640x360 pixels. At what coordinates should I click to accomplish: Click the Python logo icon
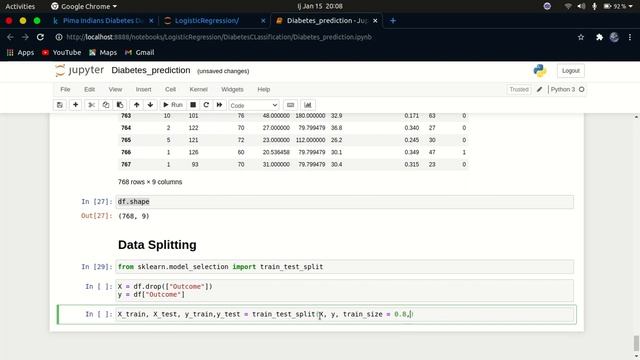coord(540,71)
